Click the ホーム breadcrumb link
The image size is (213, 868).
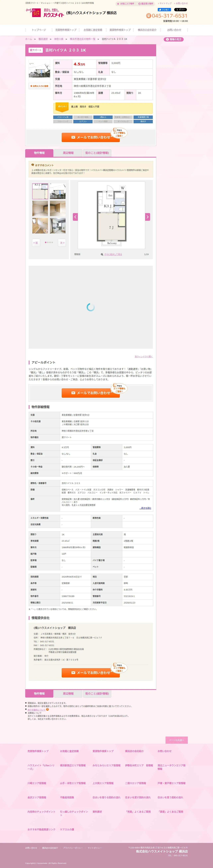tap(29, 39)
